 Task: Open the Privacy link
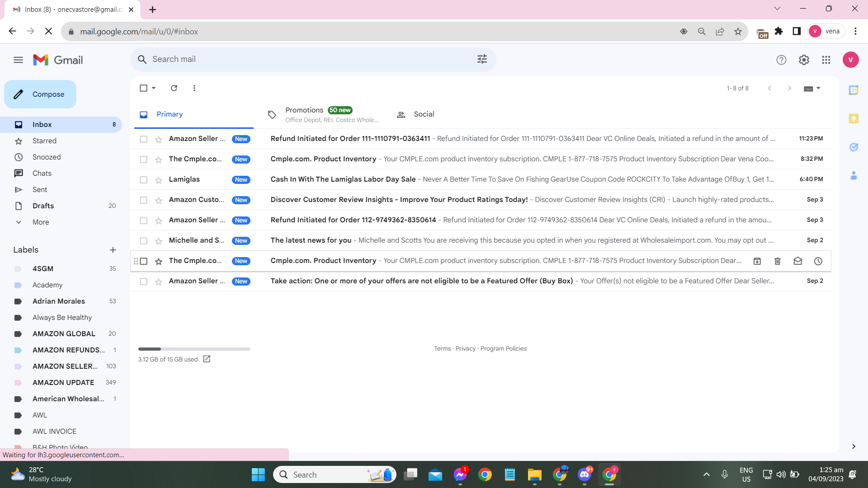point(465,349)
